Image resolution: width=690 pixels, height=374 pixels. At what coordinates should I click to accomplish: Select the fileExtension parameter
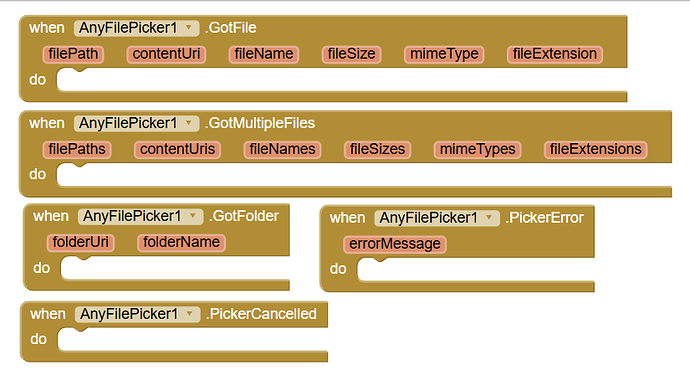(554, 55)
